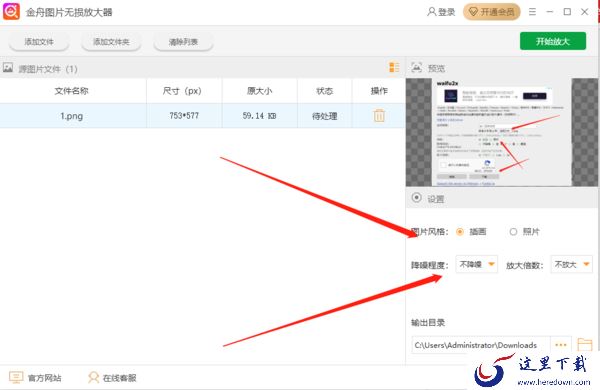Click the 待处理 status cell
Screen dimensions: 600x390
point(324,116)
